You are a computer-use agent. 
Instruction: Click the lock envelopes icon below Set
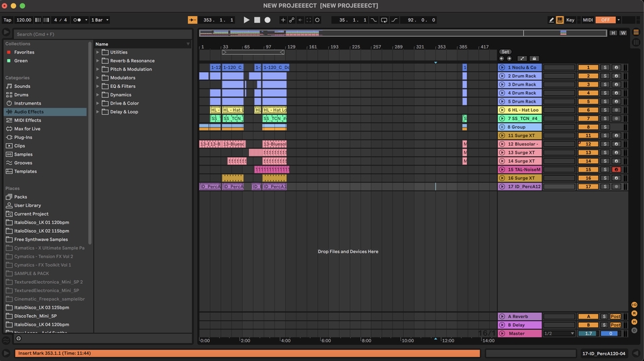coord(534,59)
